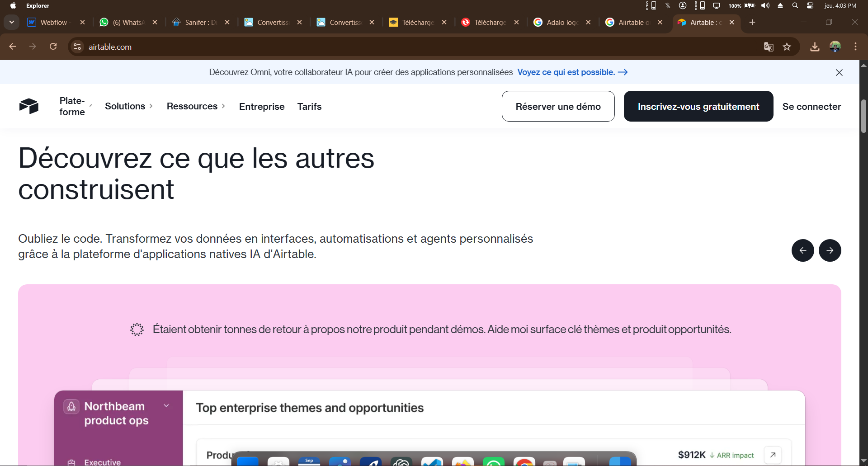
Task: Click the eject icon in the menu bar
Action: (780, 5)
